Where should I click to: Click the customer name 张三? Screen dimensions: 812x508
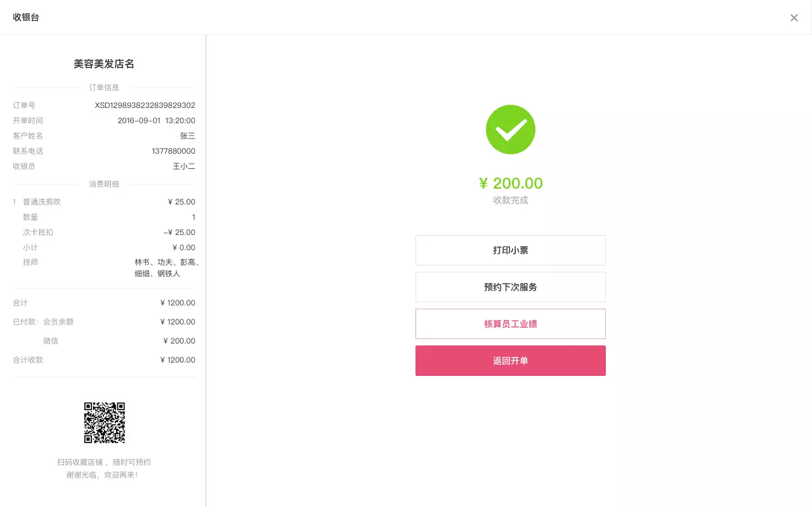pyautogui.click(x=188, y=135)
